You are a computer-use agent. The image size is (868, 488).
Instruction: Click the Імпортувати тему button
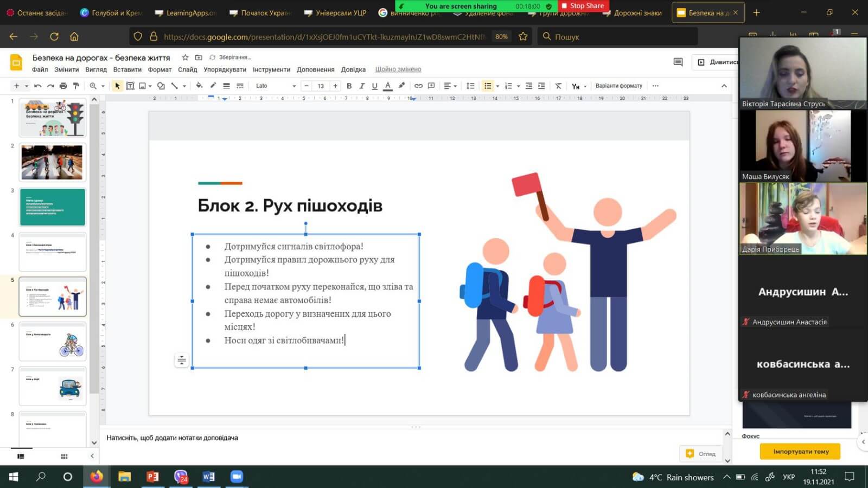coord(800,451)
